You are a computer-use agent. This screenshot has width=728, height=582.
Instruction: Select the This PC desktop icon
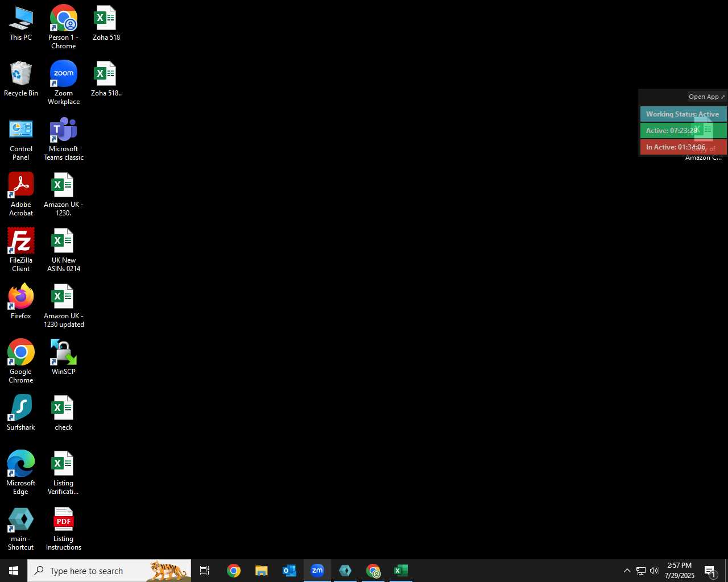pyautogui.click(x=21, y=24)
